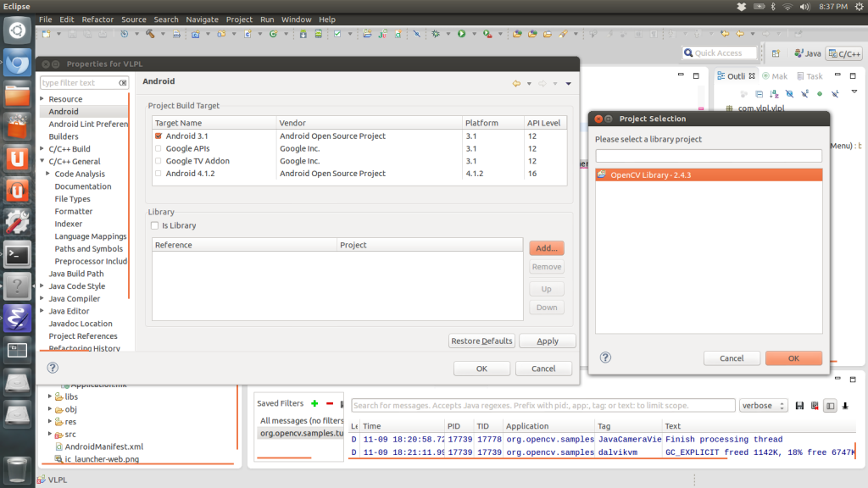This screenshot has width=868, height=488.
Task: Open the verbose log level dropdown
Action: pos(763,406)
